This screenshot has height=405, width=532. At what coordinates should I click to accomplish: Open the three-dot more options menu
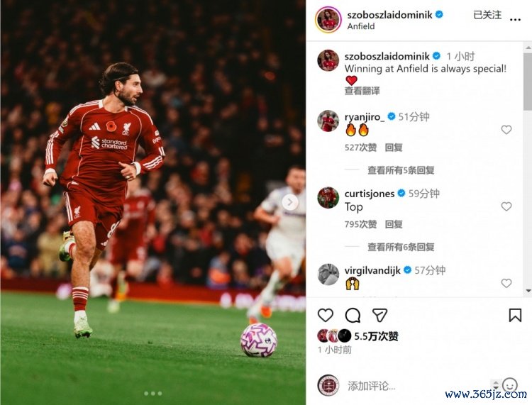pyautogui.click(x=515, y=19)
